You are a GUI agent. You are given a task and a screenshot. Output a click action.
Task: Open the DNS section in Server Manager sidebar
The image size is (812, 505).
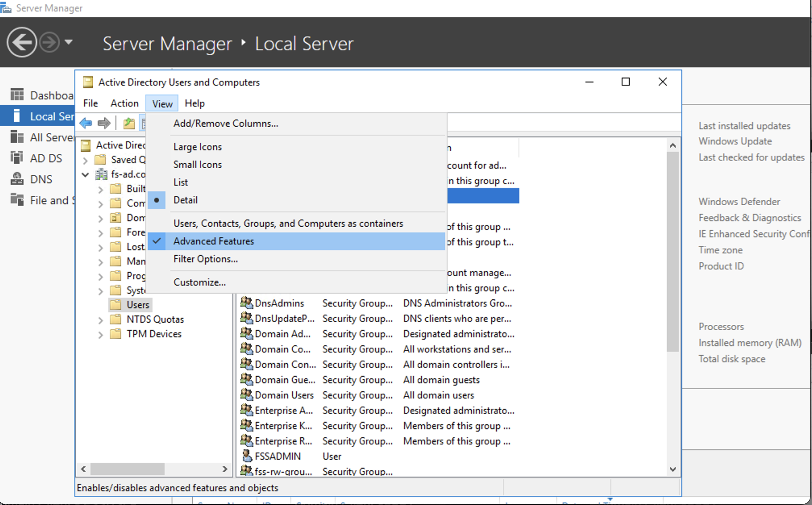point(41,179)
